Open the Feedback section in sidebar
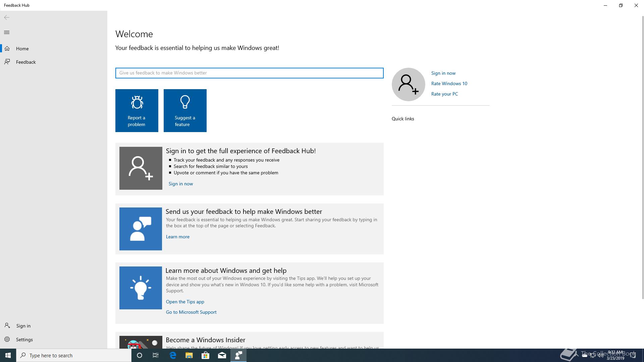Image resolution: width=644 pixels, height=362 pixels. 26,62
